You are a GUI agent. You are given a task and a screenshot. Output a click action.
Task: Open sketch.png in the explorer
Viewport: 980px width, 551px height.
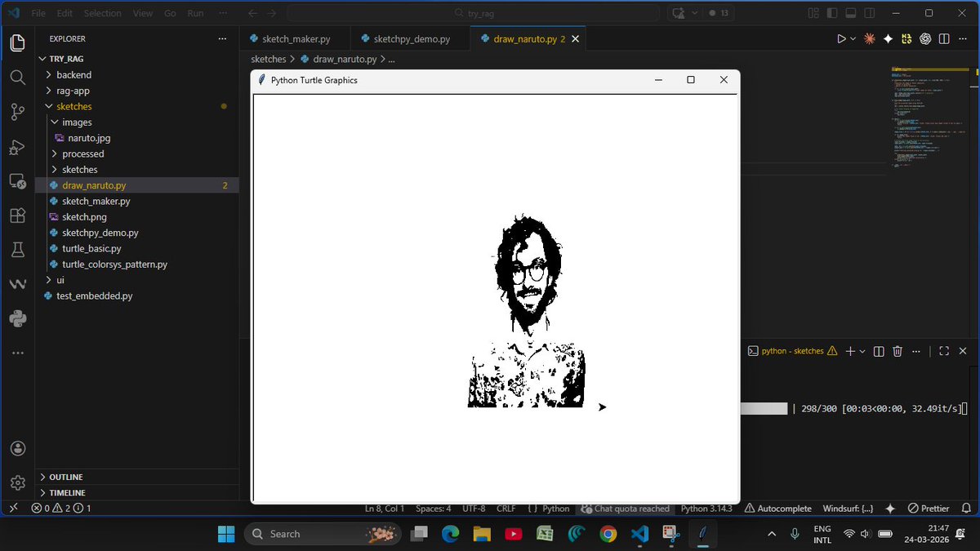[84, 217]
